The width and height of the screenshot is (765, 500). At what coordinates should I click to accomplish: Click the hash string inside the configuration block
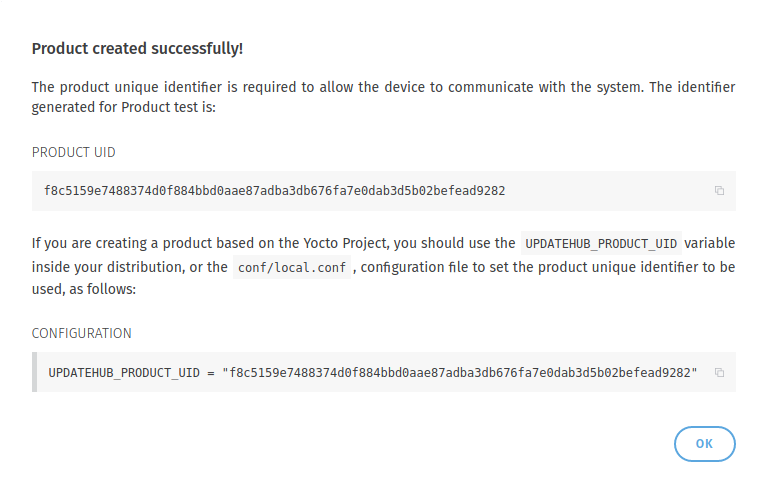(x=460, y=373)
